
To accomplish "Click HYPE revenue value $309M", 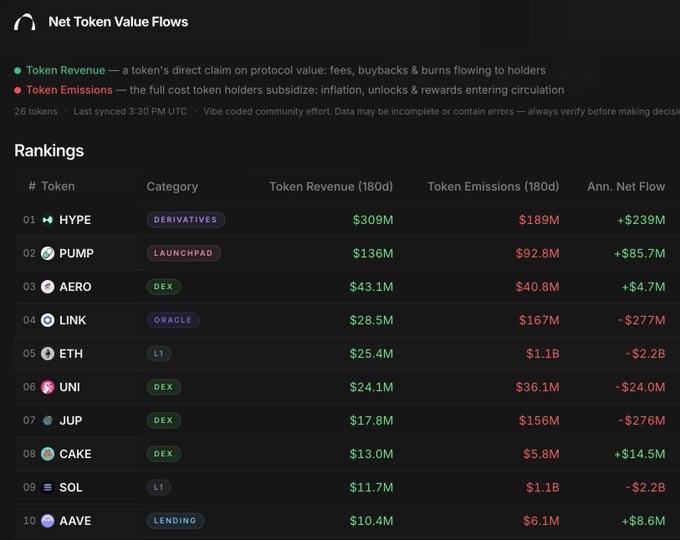I will click(373, 220).
